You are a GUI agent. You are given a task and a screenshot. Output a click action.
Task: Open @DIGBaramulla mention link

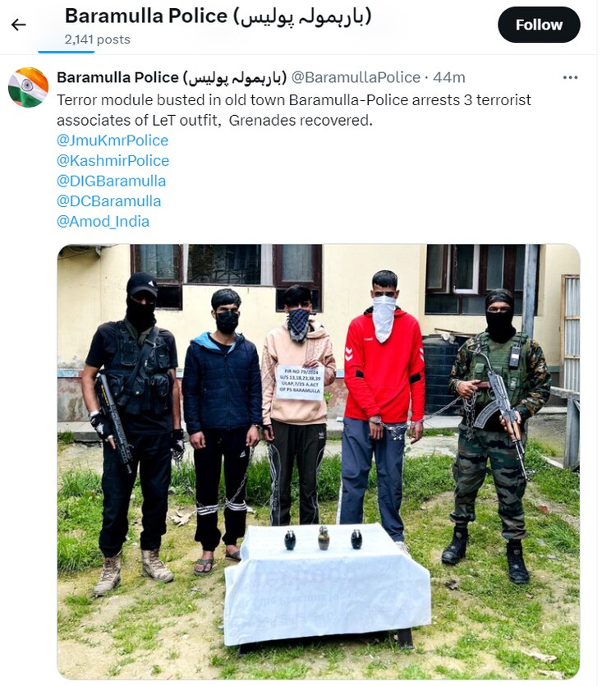[x=111, y=181]
